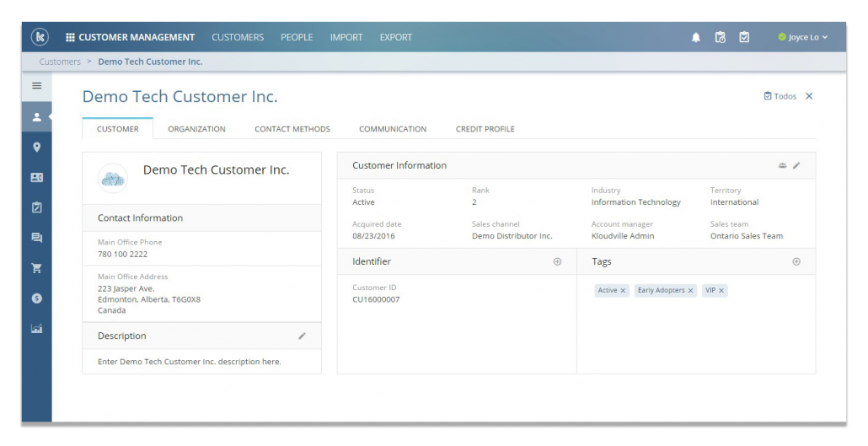868x446 pixels.
Task: Click the Kloudville logo icon
Action: 40,37
